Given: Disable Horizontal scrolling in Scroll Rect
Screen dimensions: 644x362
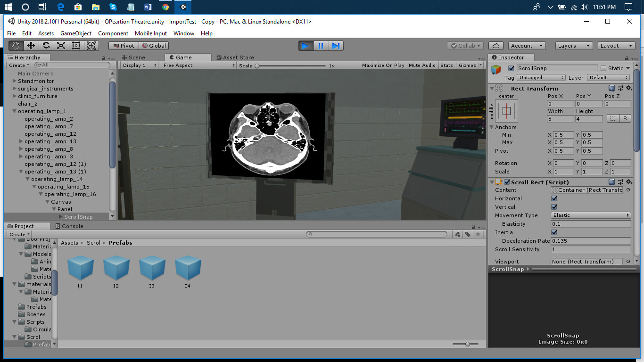Looking at the screenshot, I should coord(553,198).
